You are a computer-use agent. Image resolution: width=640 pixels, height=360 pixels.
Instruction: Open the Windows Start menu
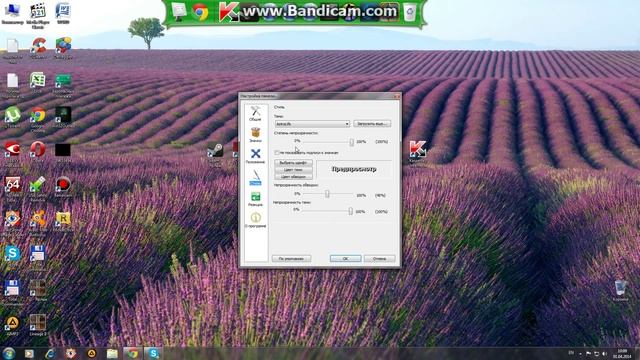click(9, 353)
